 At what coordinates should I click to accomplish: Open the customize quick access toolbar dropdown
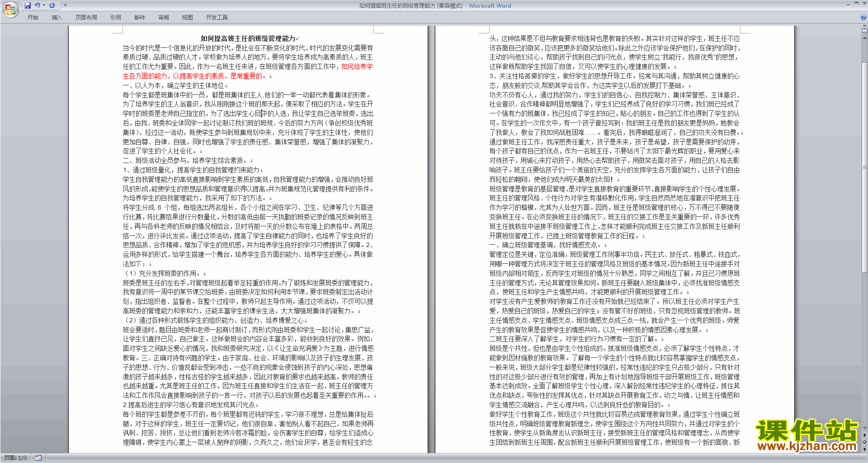point(65,5)
